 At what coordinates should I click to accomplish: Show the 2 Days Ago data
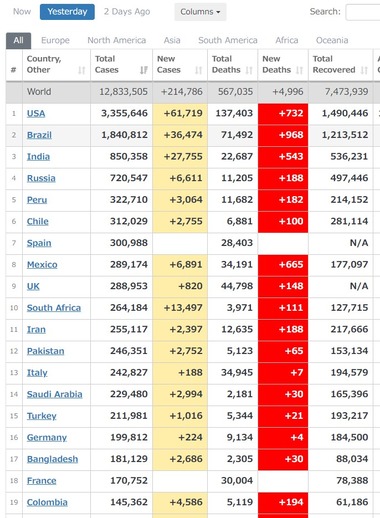[127, 12]
